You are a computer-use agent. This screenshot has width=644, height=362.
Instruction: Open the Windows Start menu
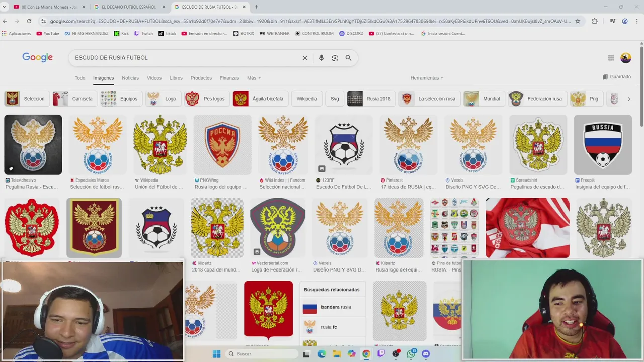tap(216, 354)
